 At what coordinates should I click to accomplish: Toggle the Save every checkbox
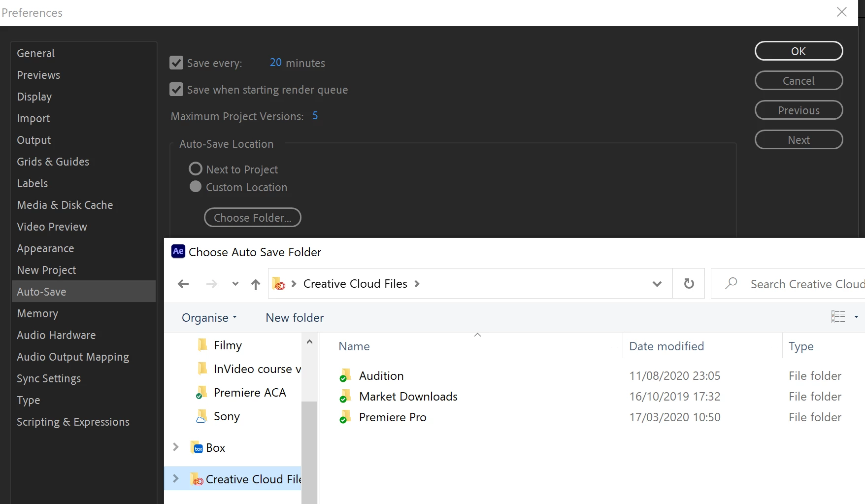click(x=176, y=63)
